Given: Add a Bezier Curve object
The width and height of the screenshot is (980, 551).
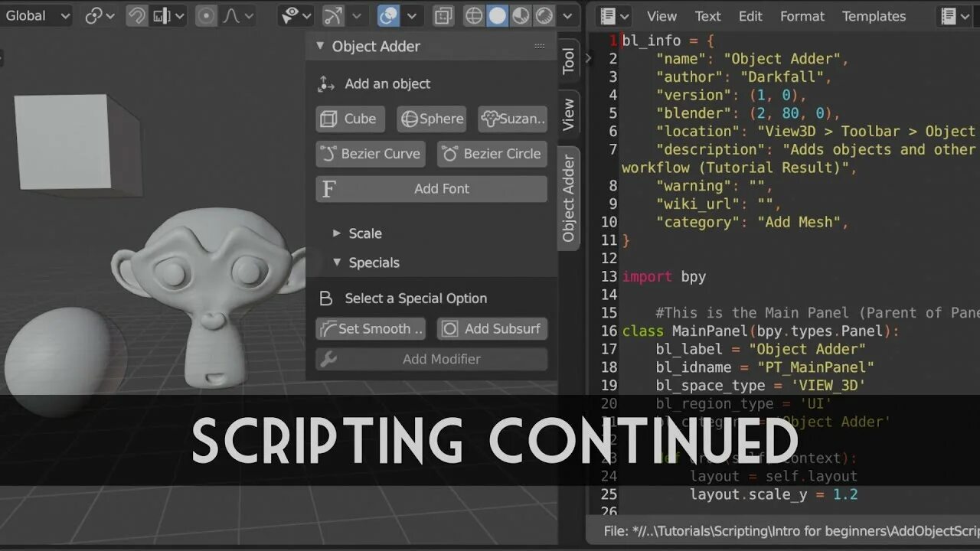Looking at the screenshot, I should (371, 154).
